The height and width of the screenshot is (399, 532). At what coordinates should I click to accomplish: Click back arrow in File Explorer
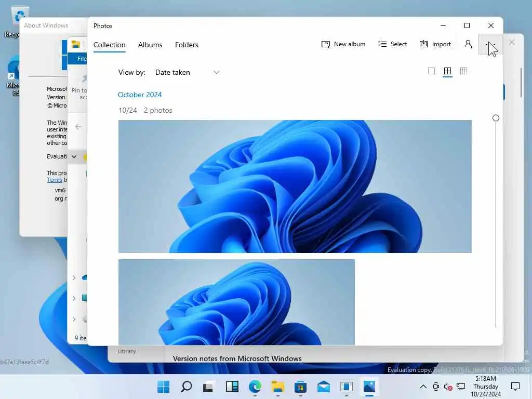pyautogui.click(x=78, y=127)
